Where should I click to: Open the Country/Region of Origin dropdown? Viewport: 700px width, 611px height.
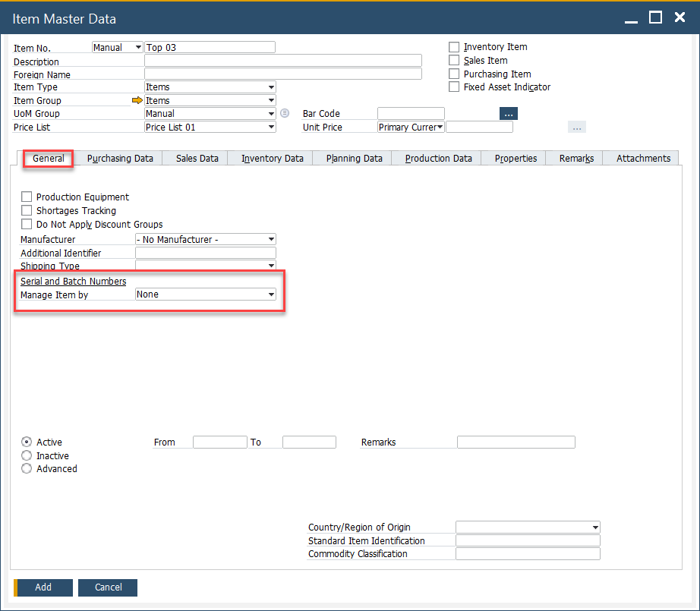click(594, 528)
